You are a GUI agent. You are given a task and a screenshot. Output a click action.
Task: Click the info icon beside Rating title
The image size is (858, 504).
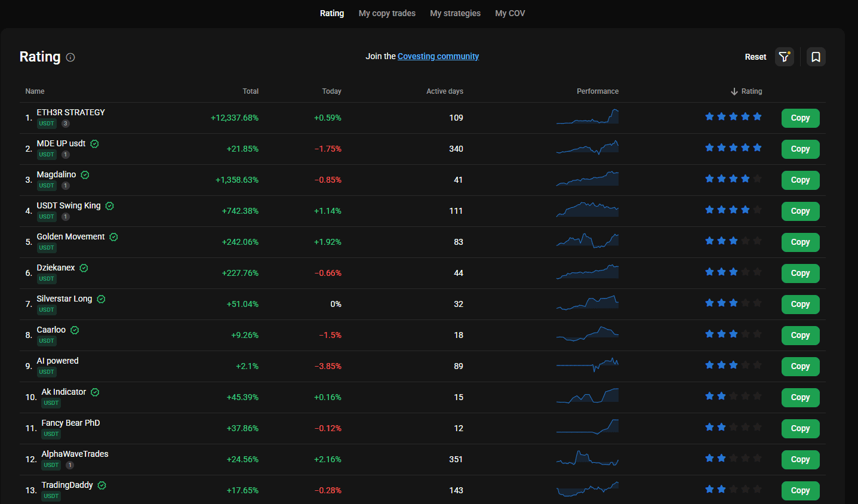70,57
